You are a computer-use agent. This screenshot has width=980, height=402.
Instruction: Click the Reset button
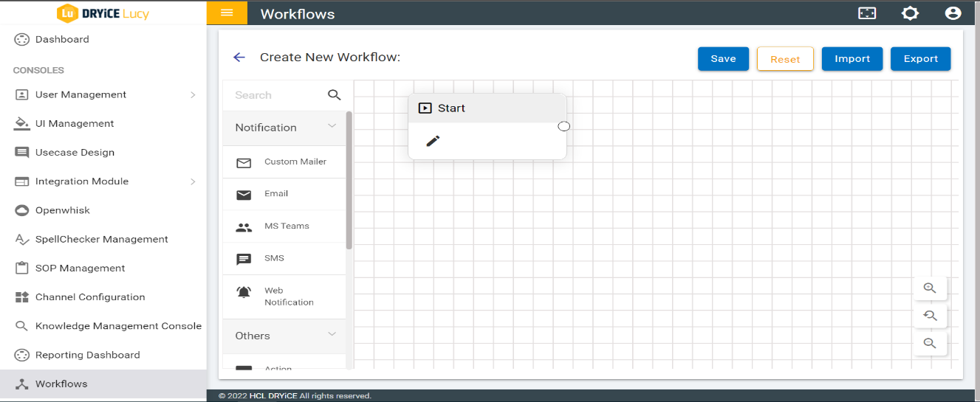[x=785, y=59]
